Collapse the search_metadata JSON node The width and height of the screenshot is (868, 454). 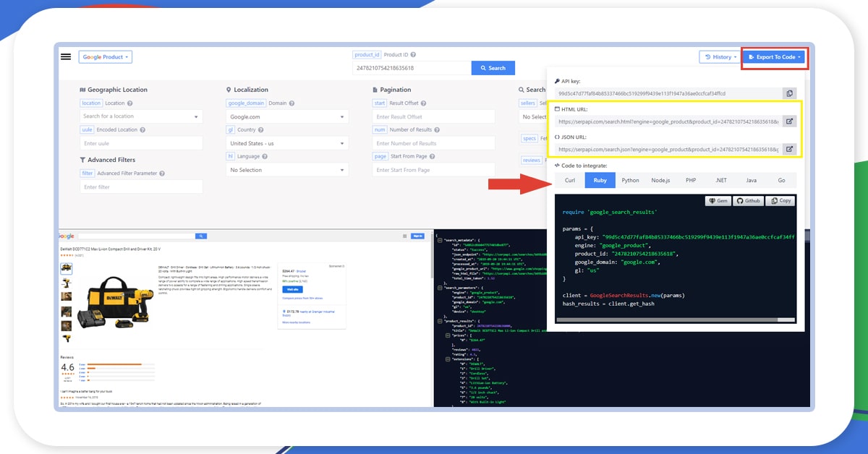438,241
